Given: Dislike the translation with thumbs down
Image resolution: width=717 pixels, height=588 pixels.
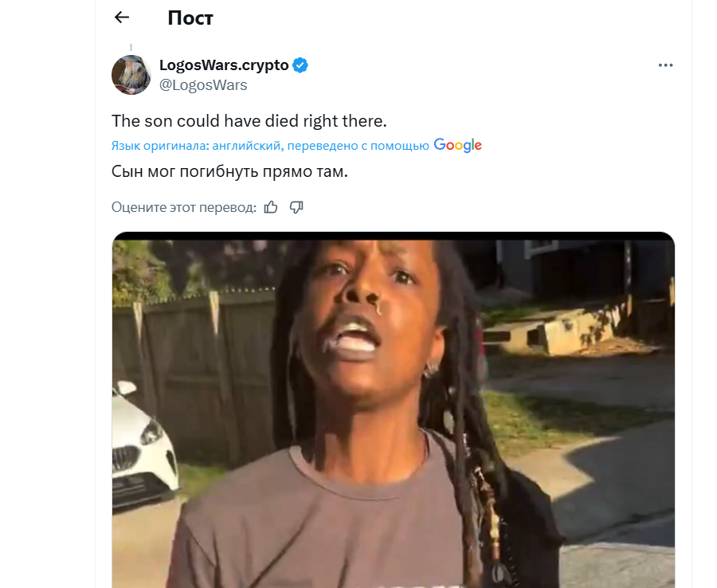Looking at the screenshot, I should 296,207.
